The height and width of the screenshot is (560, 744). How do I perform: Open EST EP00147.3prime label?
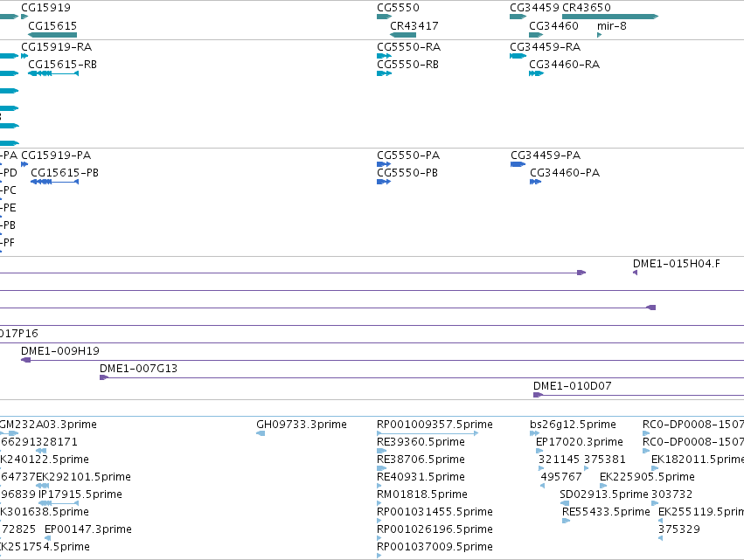(x=88, y=529)
